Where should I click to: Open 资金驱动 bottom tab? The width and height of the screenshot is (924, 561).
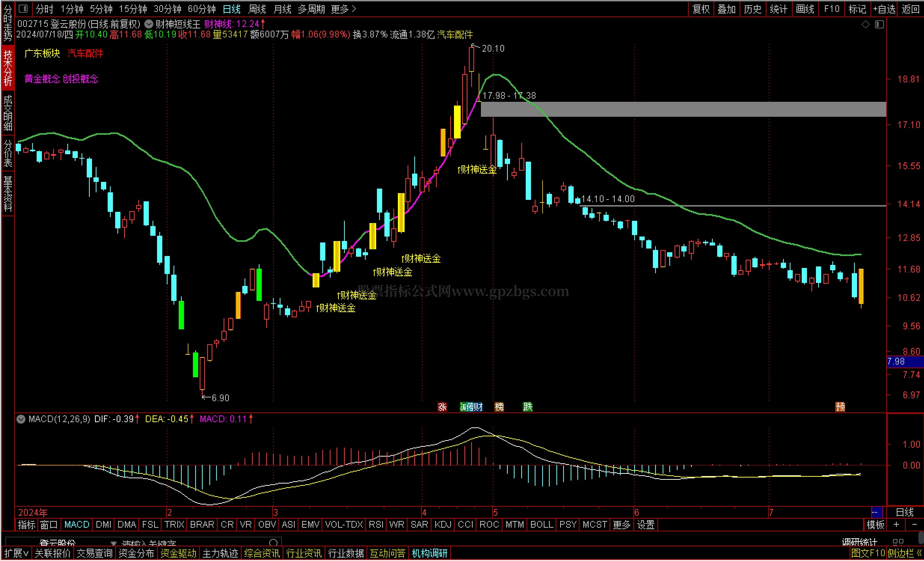tap(178, 553)
